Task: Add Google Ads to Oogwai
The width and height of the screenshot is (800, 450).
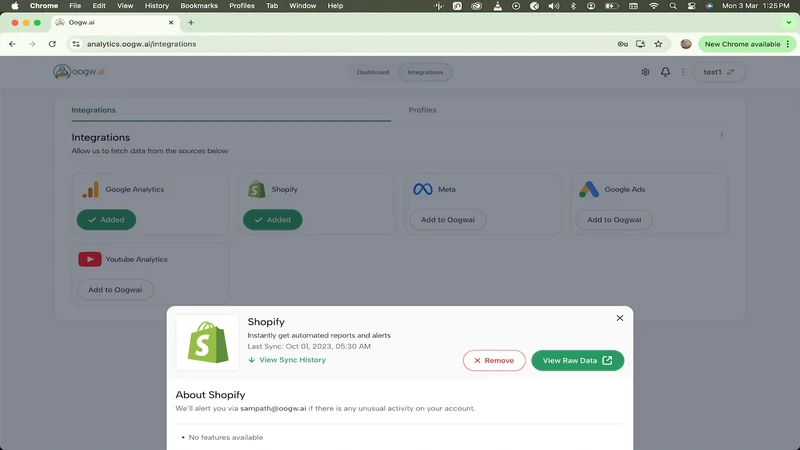Action: click(614, 220)
